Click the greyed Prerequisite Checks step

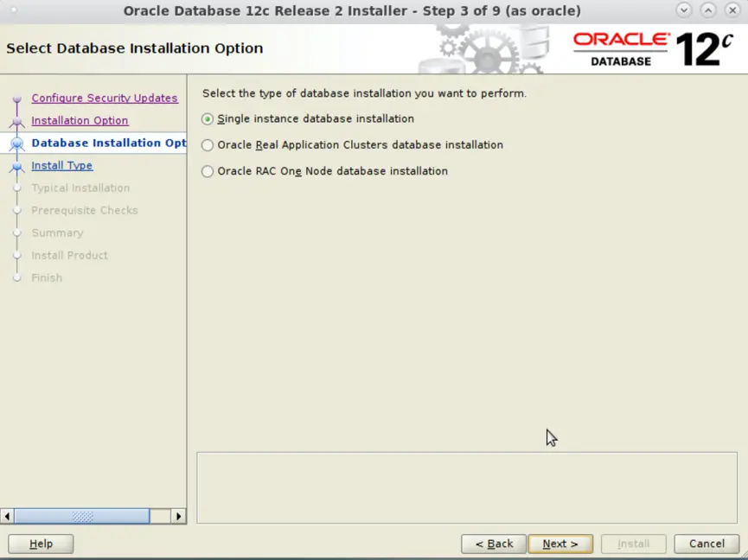click(x=85, y=210)
